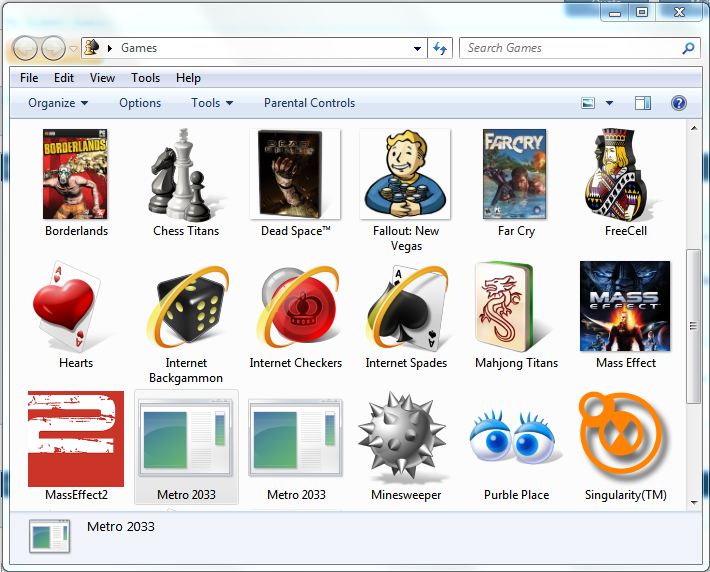Toggle the preview pane button
This screenshot has width=710, height=572.
(x=643, y=103)
